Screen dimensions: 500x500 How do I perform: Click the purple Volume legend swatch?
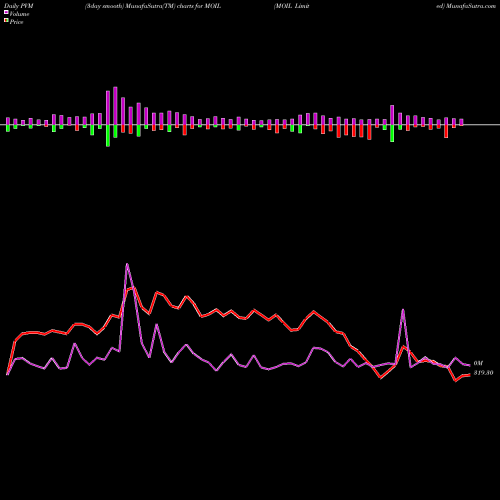click(6, 12)
